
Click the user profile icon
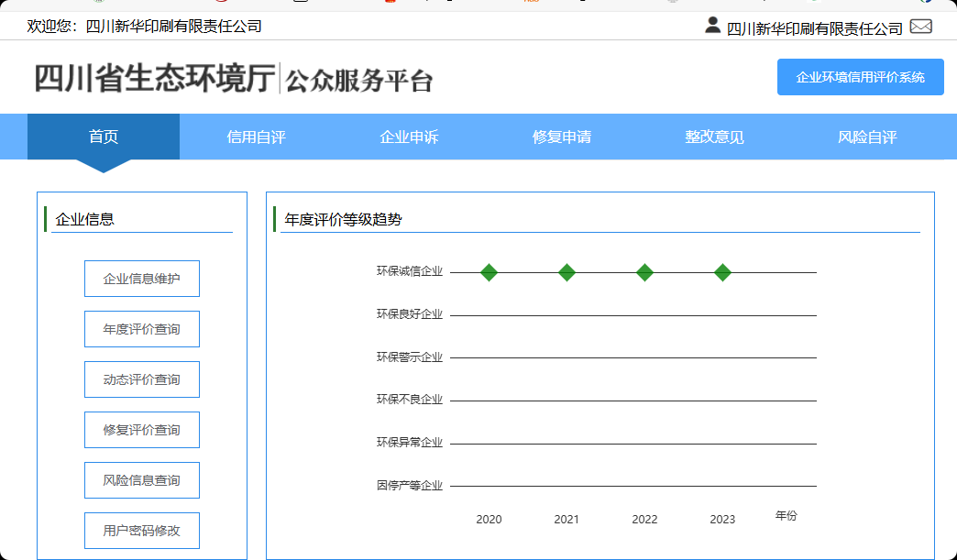point(712,26)
